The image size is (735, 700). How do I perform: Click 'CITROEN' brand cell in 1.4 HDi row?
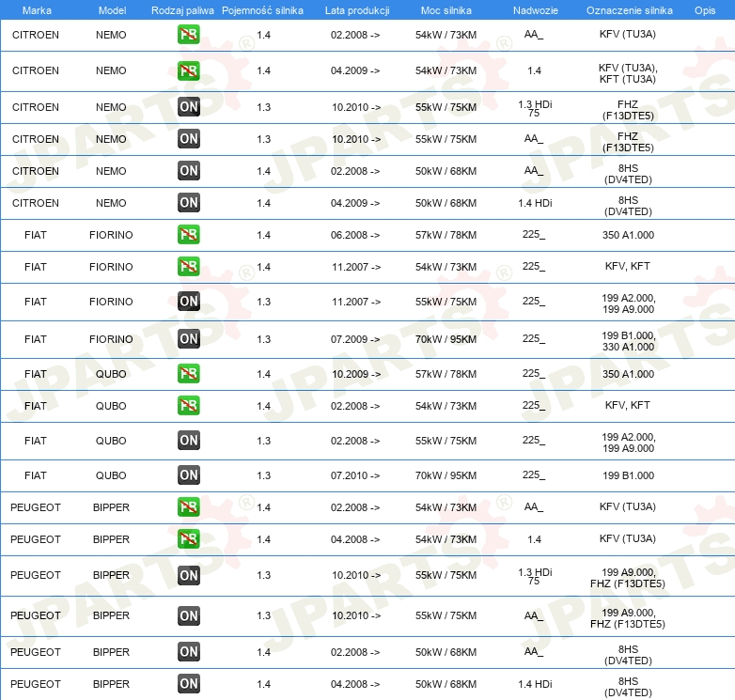coord(36,203)
